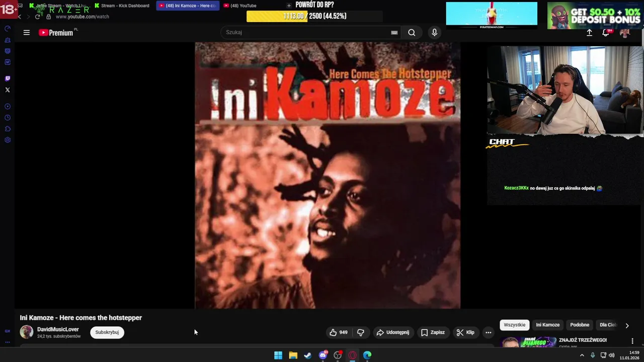This screenshot has width=644, height=362.
Task: Open Opera GX sidebar settings gear
Action: [x=8, y=140]
